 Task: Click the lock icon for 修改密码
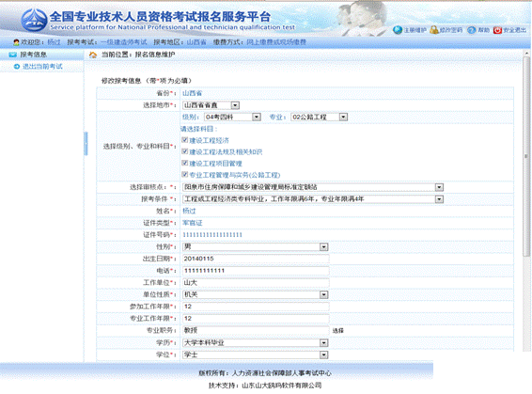coord(434,30)
